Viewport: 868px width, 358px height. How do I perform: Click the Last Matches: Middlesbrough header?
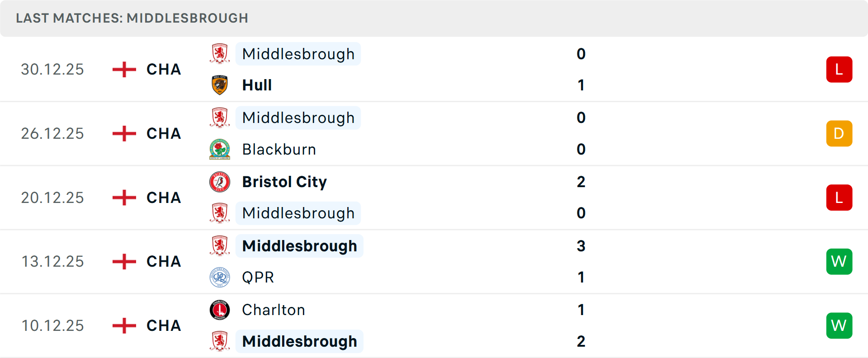click(132, 18)
